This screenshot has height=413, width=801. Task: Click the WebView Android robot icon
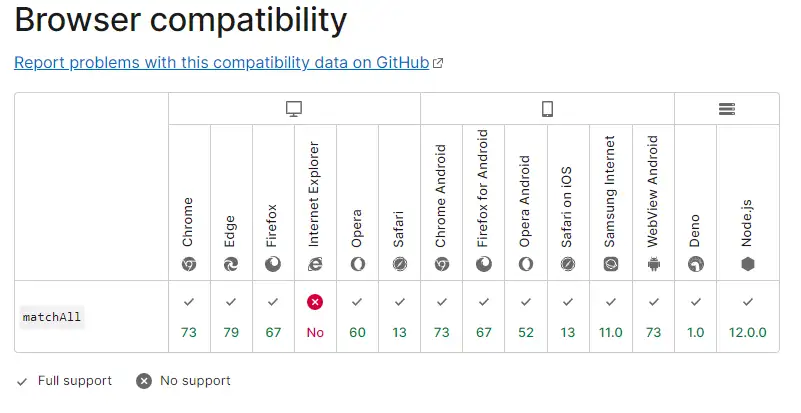tap(654, 264)
